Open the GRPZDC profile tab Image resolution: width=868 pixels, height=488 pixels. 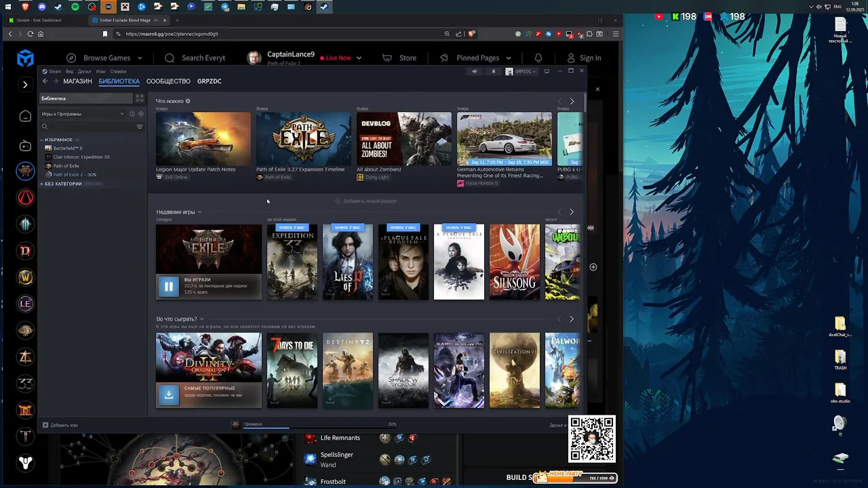pos(209,81)
